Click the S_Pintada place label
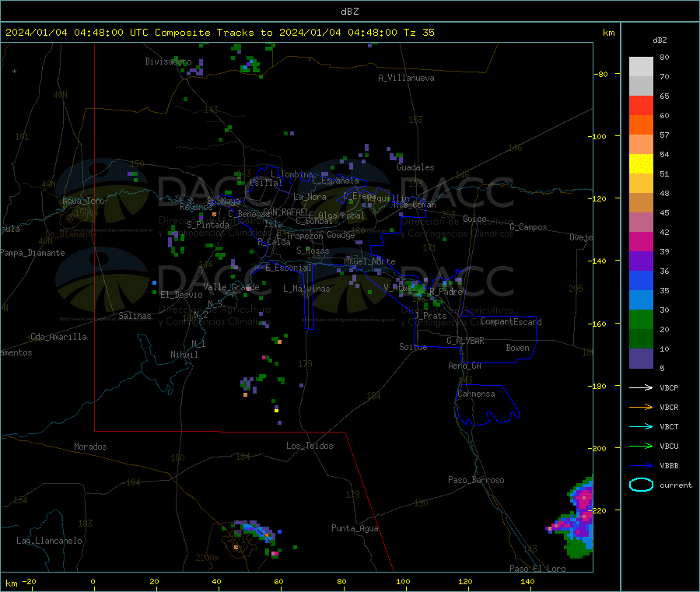 tap(208, 225)
